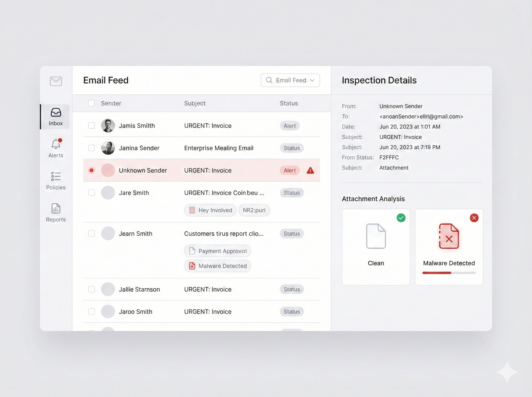Viewport: 532px width, 397px height.
Task: Switch to the Inbox tab
Action: (x=56, y=117)
